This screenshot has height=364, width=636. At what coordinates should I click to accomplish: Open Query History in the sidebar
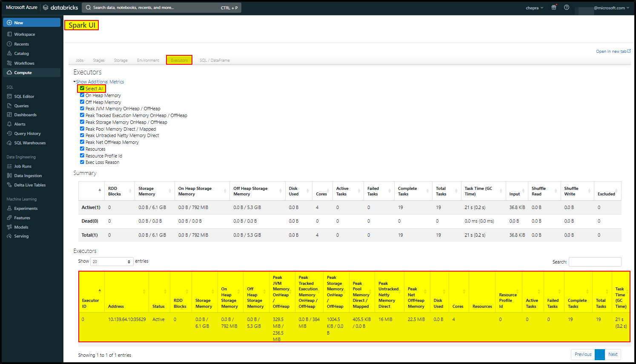point(32,134)
